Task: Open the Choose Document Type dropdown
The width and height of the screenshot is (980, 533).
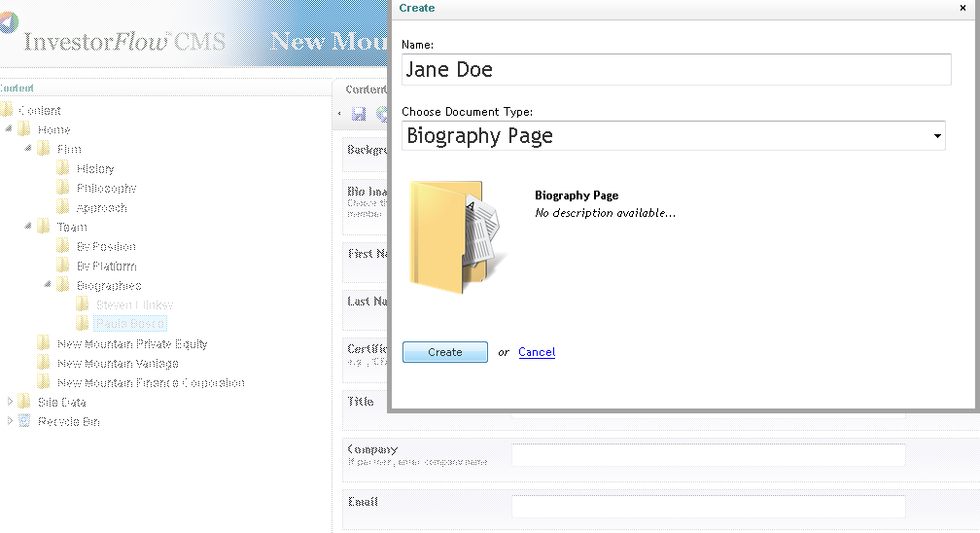Action: click(x=674, y=136)
